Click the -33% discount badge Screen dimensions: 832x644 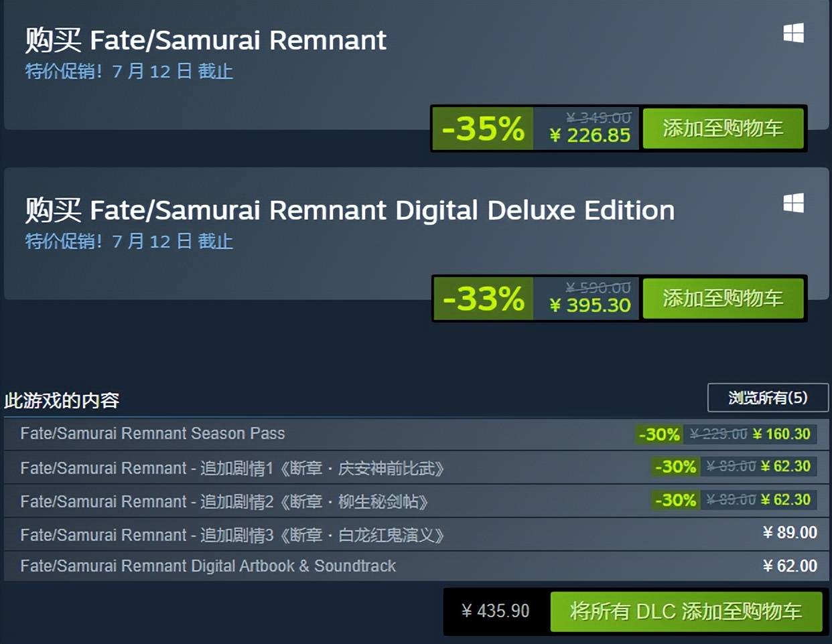tap(483, 298)
